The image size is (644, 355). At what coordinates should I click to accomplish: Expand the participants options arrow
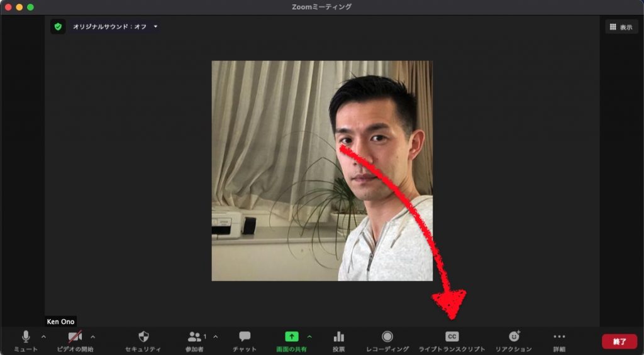pyautogui.click(x=216, y=337)
